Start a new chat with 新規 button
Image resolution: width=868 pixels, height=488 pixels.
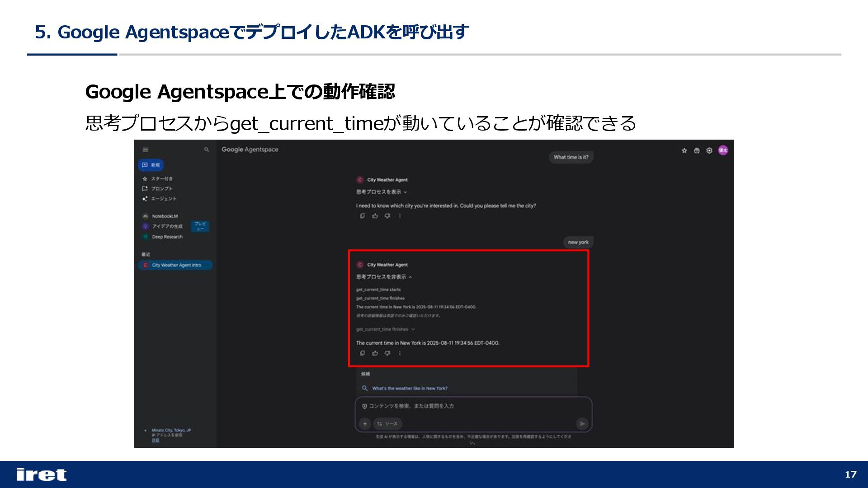pyautogui.click(x=151, y=165)
